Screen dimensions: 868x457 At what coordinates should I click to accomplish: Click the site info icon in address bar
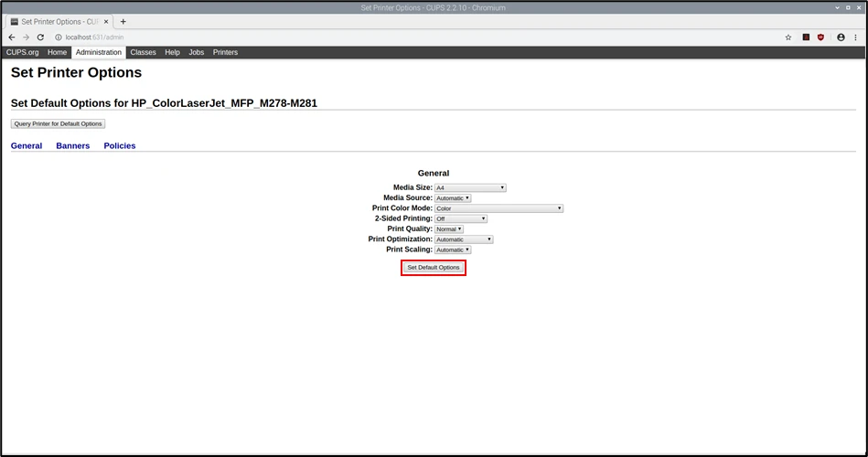[59, 37]
